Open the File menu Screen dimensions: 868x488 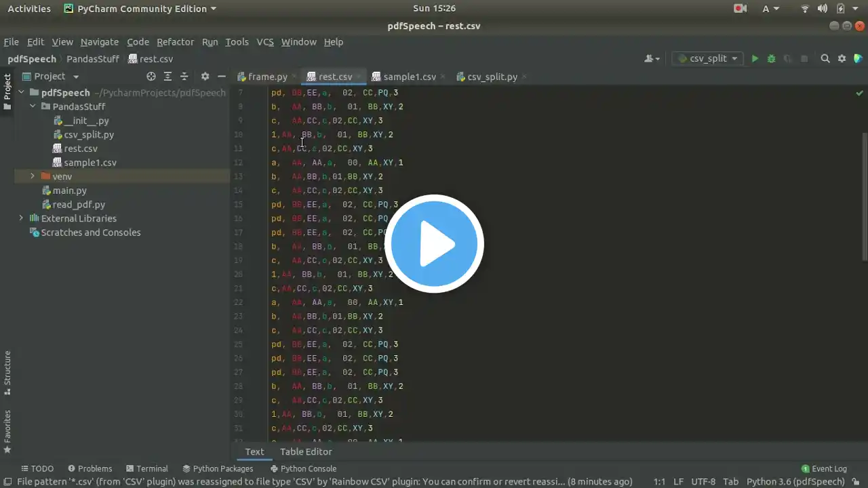(x=12, y=42)
